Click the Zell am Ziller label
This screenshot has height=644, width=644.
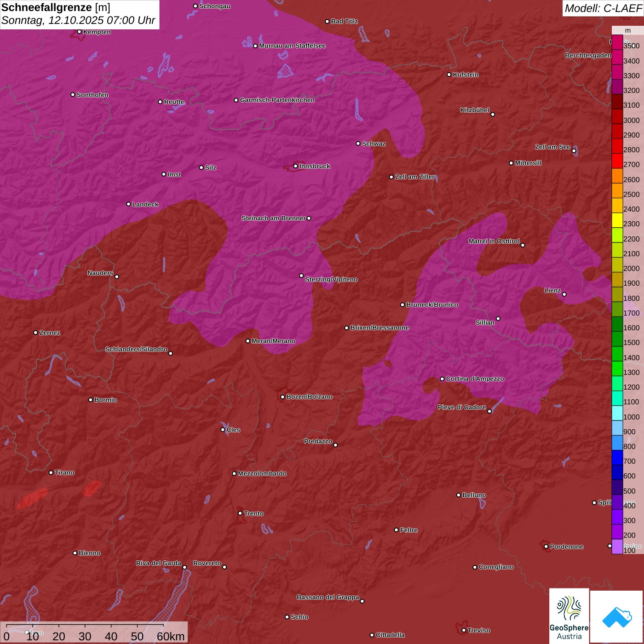[x=415, y=177]
